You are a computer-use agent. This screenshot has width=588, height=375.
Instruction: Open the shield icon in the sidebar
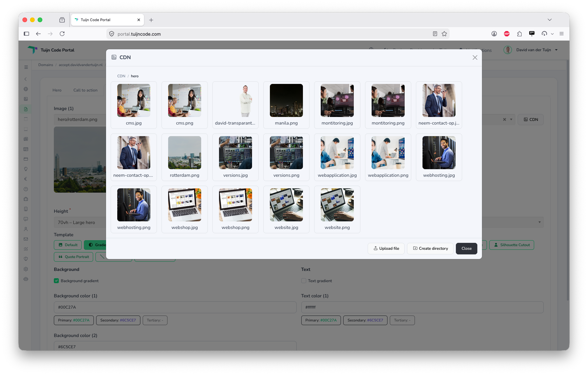26,259
